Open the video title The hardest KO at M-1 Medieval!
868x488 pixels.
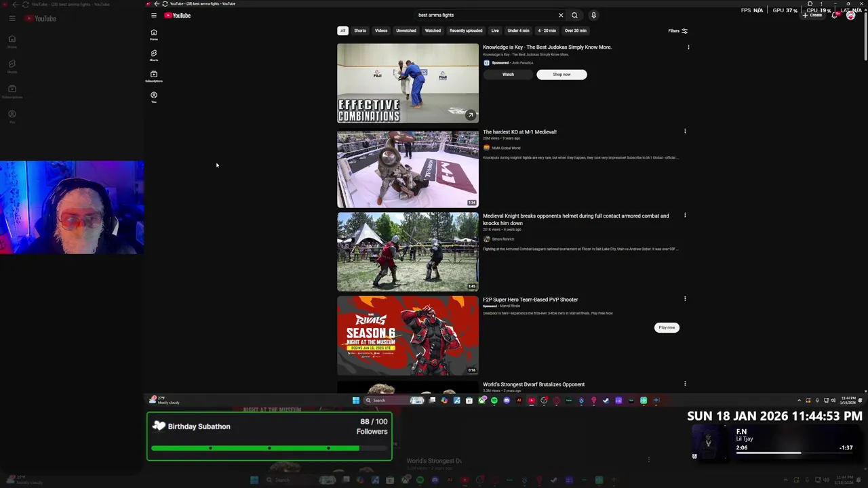[x=519, y=132]
